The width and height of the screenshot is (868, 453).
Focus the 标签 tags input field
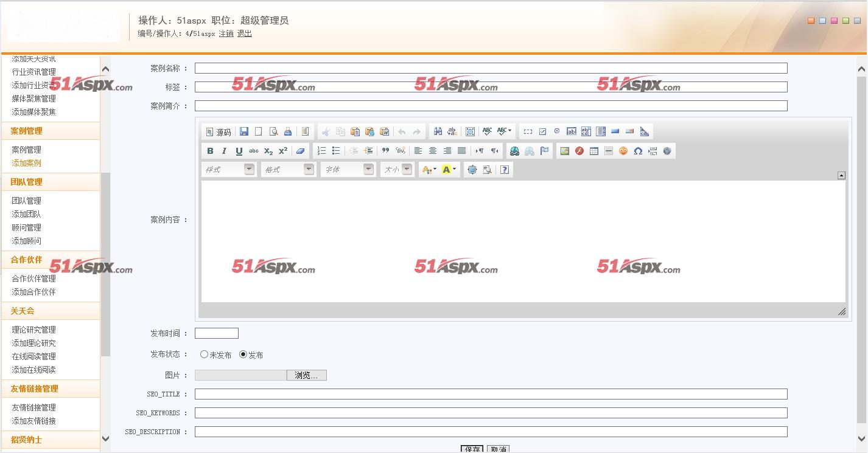[x=491, y=87]
